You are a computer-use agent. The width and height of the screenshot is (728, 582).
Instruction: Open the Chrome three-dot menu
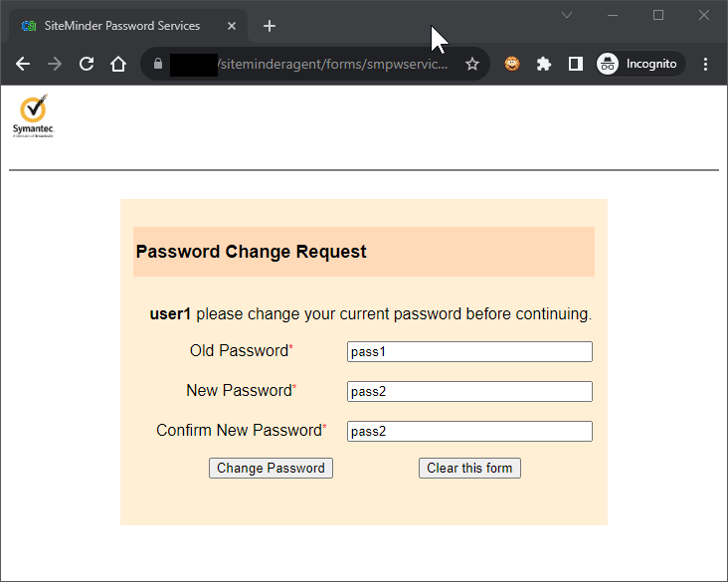pyautogui.click(x=706, y=64)
